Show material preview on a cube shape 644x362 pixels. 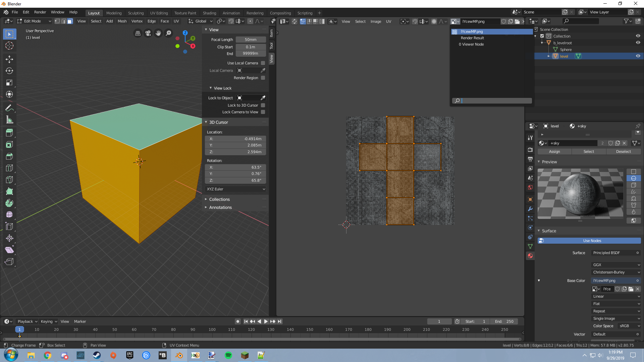click(x=634, y=185)
